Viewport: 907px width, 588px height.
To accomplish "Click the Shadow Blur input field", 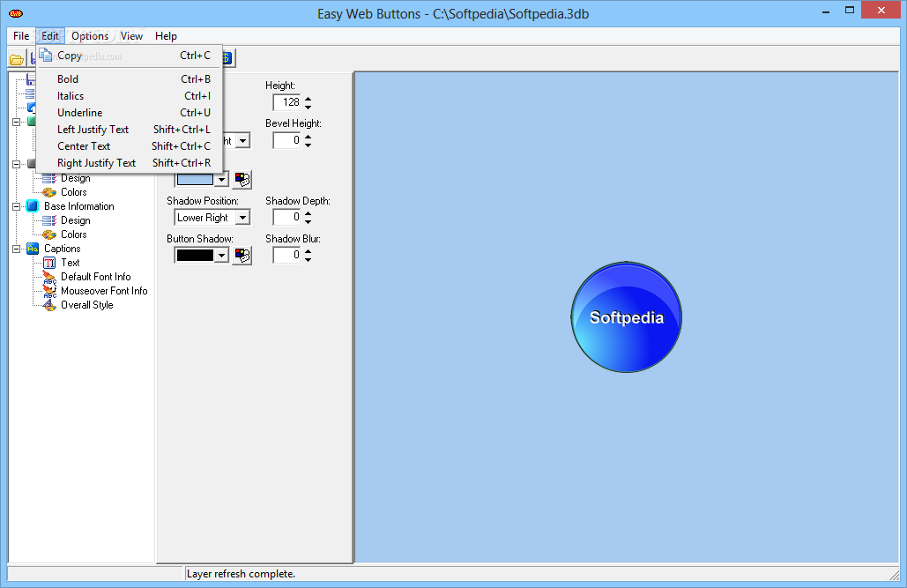I will (287, 255).
